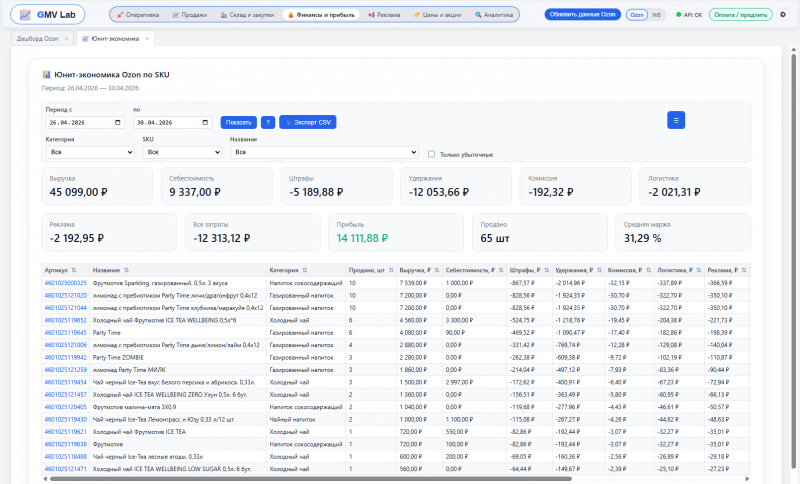This screenshot has width=800, height=484.
Task: Click the Party Time ZOMBIE row name
Action: (118, 358)
